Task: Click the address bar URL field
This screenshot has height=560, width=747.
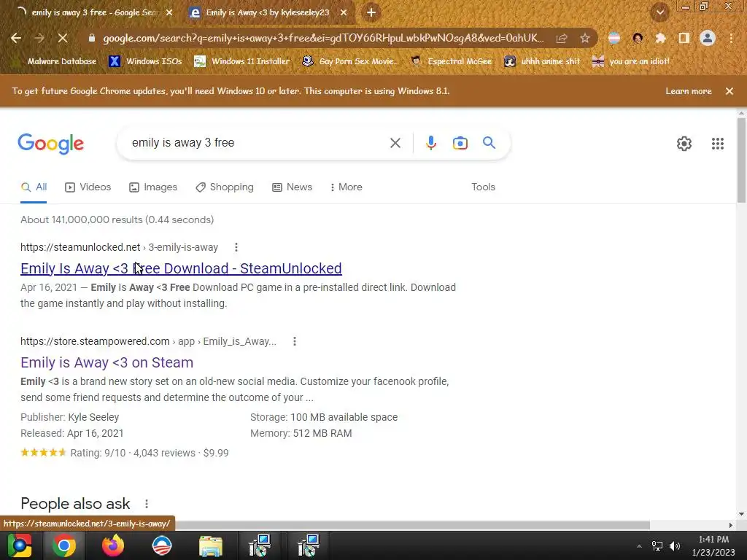Action: (323, 38)
